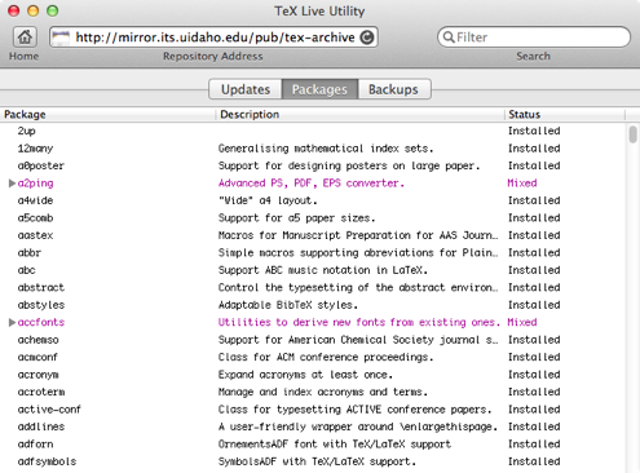Select the abc package
Viewport: 640px width, 473px height.
click(26, 270)
